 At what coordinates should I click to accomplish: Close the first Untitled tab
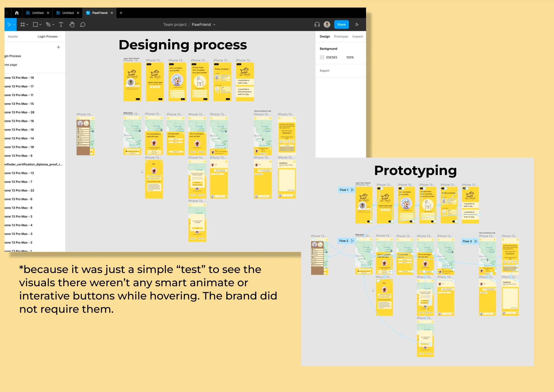[x=48, y=13]
